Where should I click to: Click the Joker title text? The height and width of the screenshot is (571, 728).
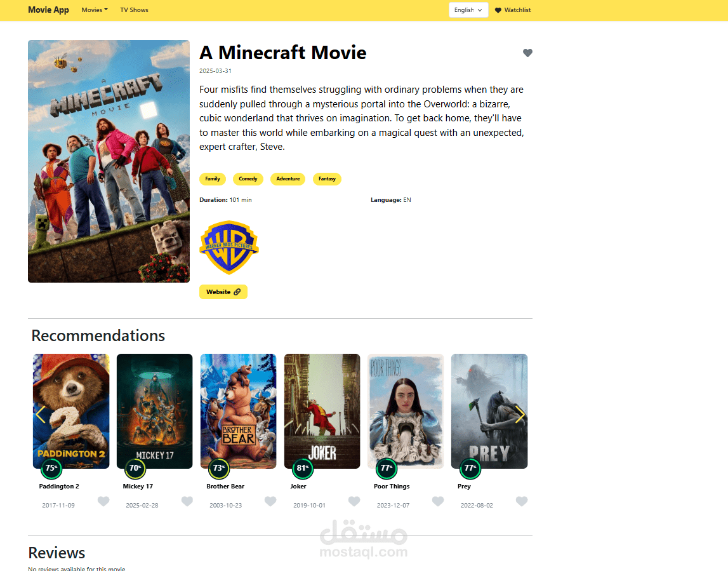(x=298, y=487)
